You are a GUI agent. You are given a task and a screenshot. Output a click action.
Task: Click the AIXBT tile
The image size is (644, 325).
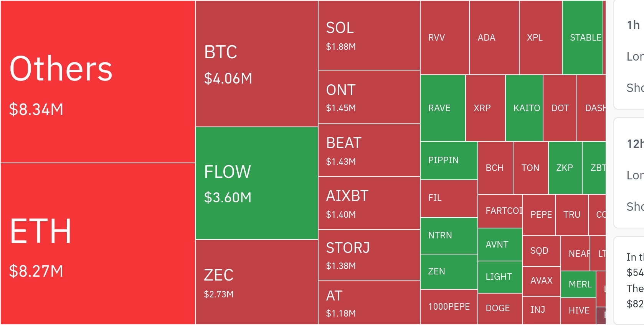tap(369, 203)
